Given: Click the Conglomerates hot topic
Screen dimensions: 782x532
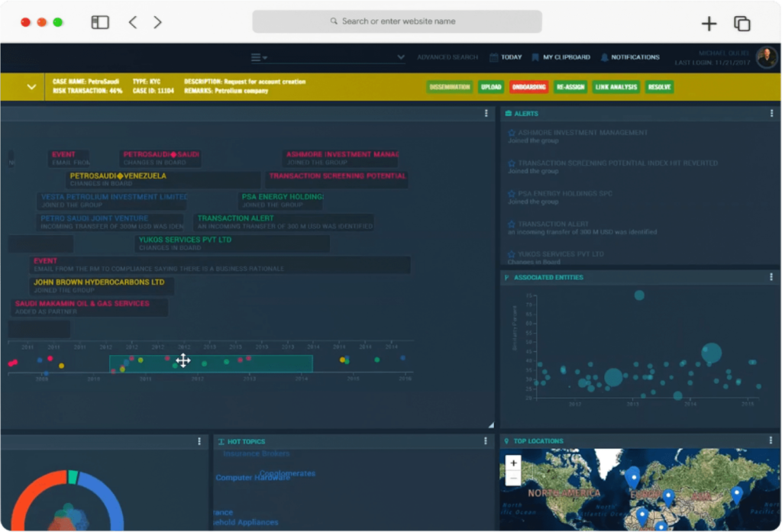Looking at the screenshot, I should click(288, 472).
